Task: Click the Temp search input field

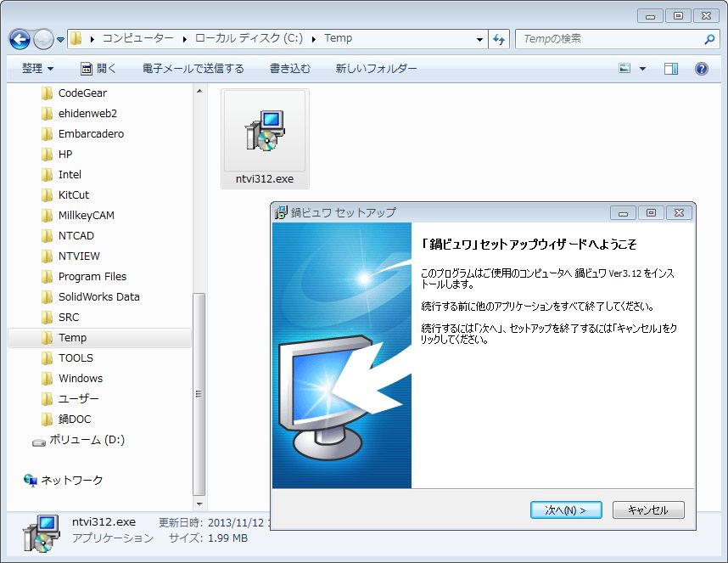Action: click(x=611, y=39)
